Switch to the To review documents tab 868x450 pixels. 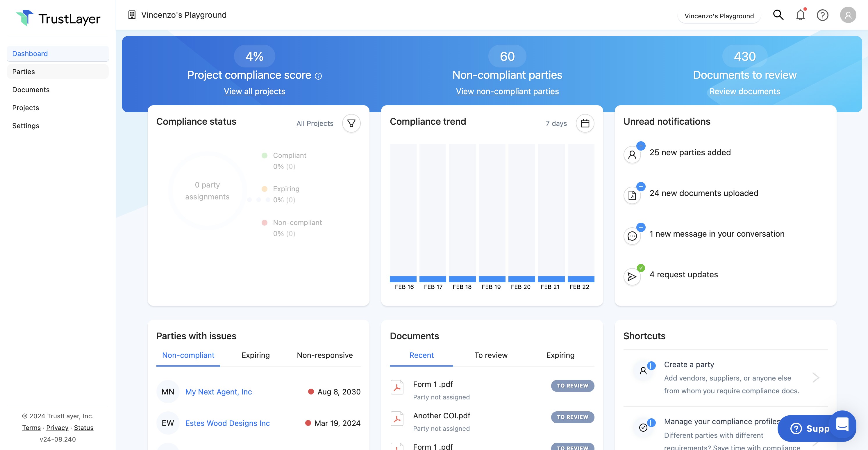pyautogui.click(x=491, y=355)
